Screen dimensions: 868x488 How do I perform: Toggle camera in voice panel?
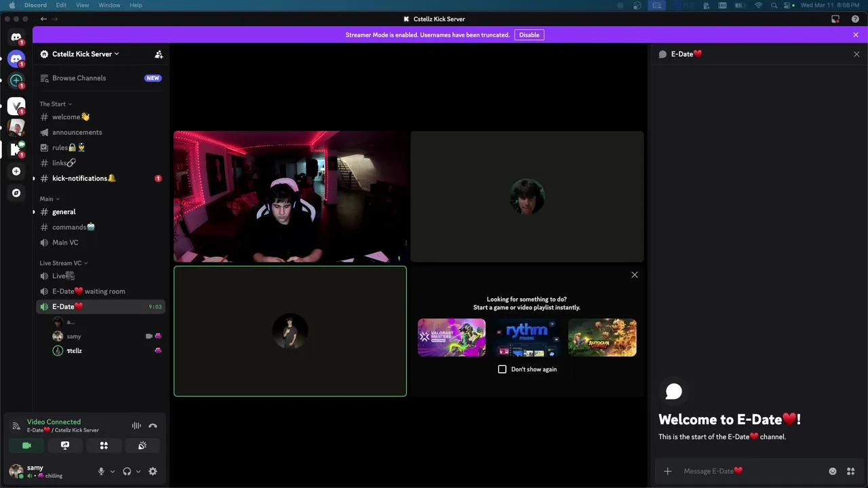point(26,445)
